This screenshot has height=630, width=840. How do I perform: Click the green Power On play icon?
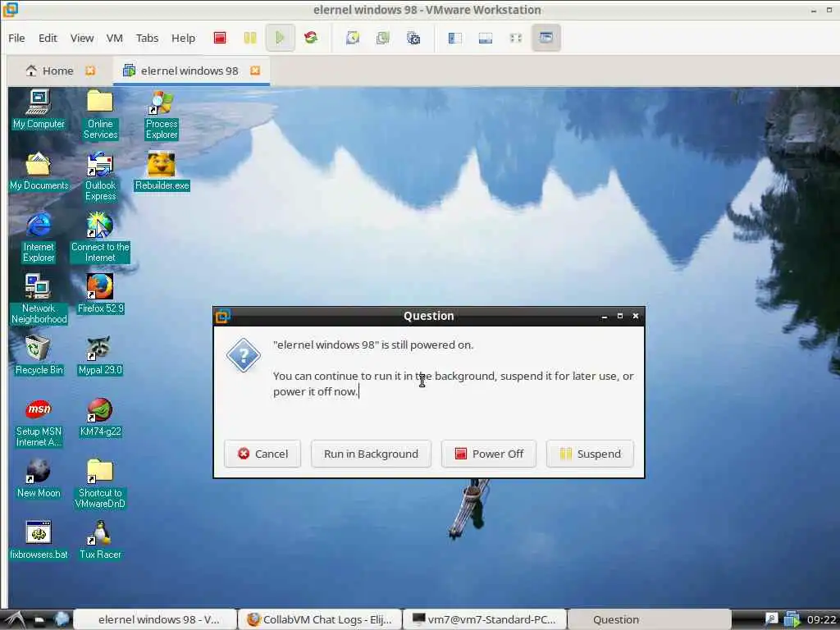click(280, 38)
